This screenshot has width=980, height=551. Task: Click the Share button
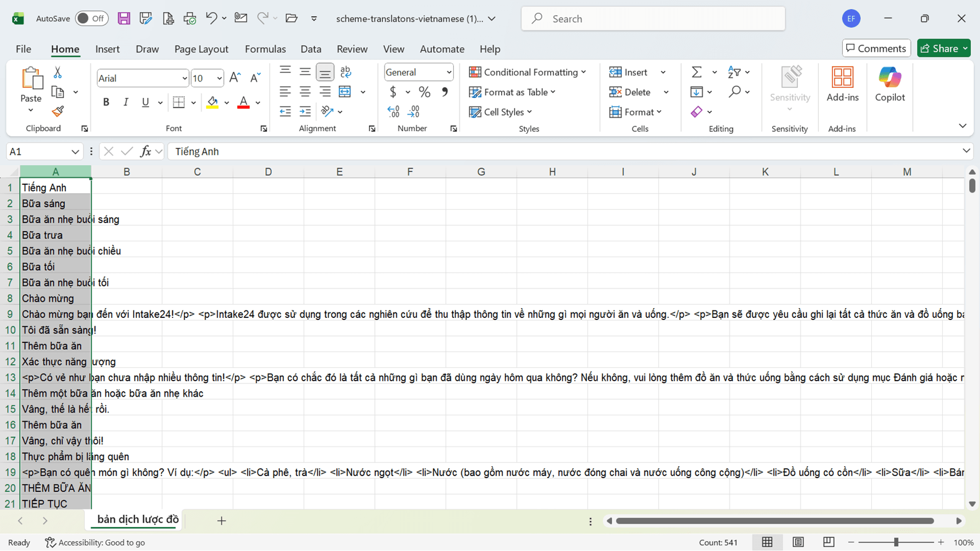pos(944,48)
